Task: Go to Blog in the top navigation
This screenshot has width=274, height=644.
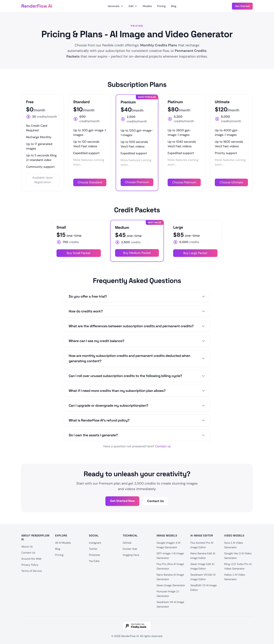Action: point(174,6)
